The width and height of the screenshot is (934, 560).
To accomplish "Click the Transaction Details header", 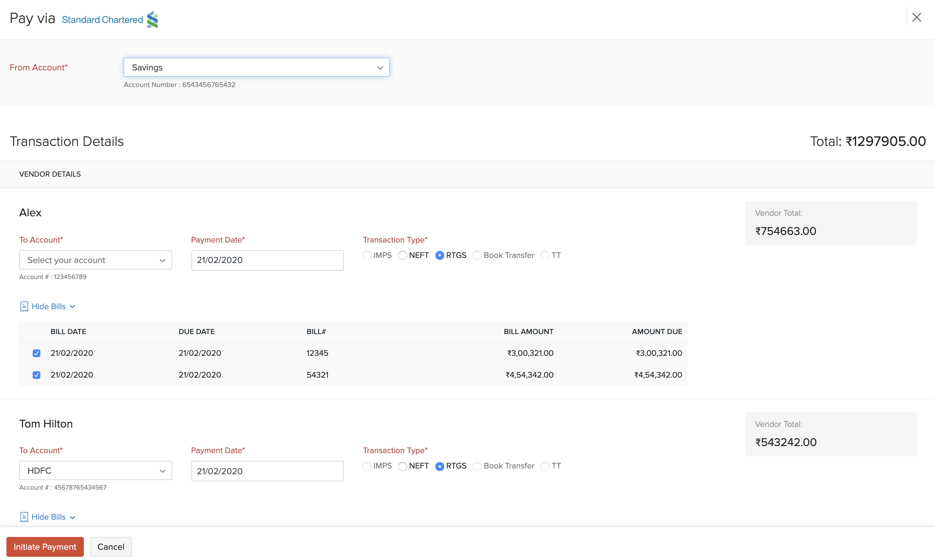I will (x=67, y=141).
